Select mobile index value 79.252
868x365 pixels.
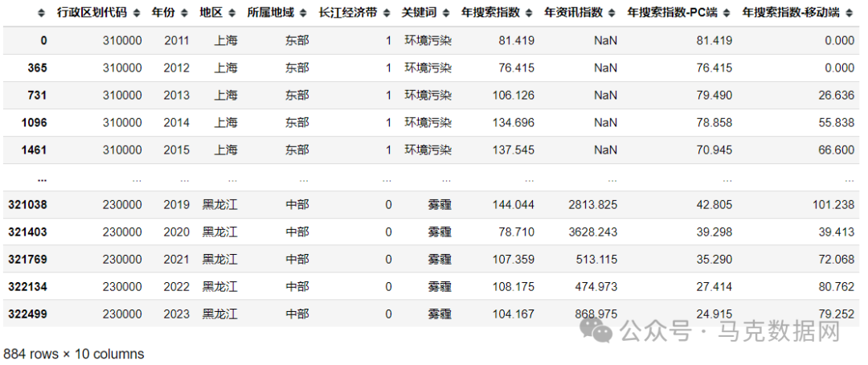[837, 314]
